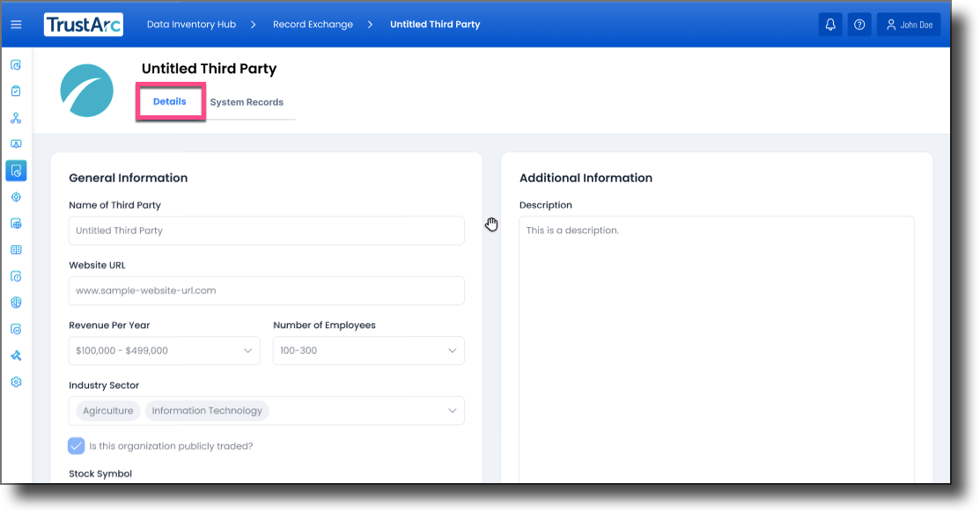Select the Details tab
This screenshot has height=513, width=980.
[x=170, y=102]
